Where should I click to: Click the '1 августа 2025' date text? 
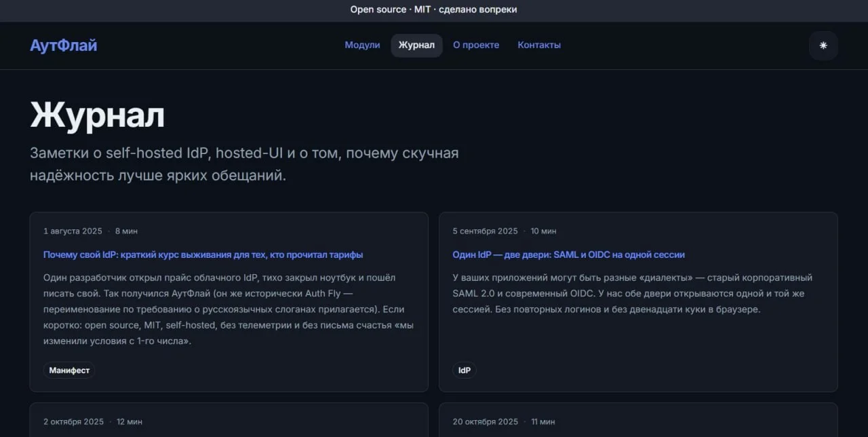[73, 231]
